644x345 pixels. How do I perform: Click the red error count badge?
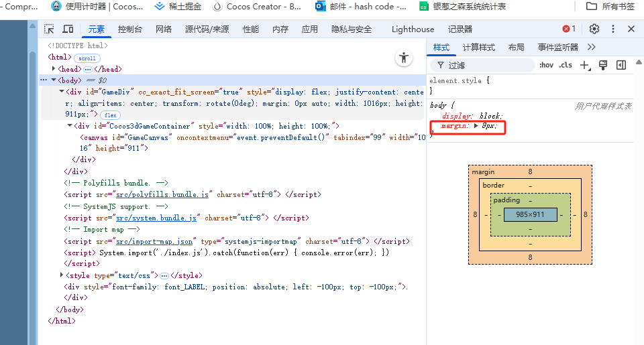[570, 29]
